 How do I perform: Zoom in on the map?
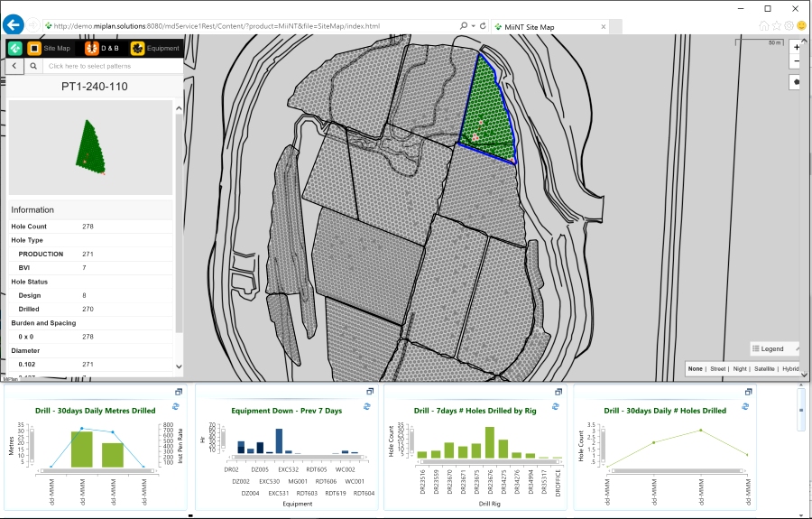point(797,47)
